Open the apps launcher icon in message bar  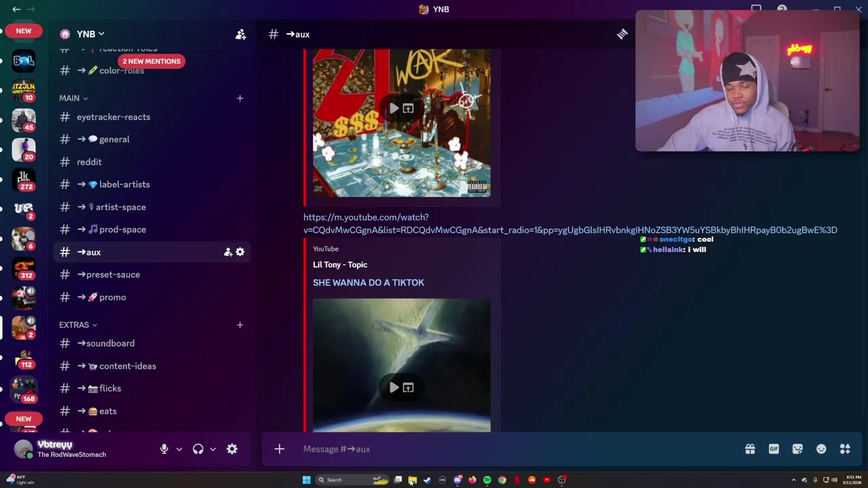click(845, 449)
